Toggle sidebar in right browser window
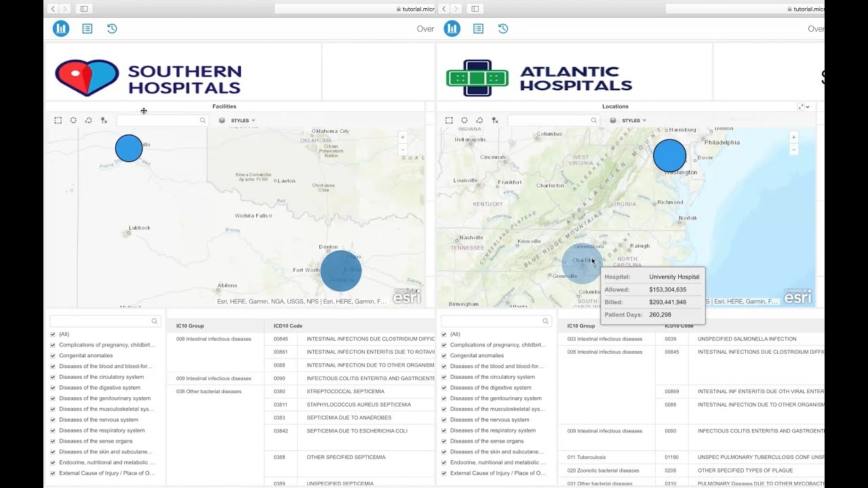The height and width of the screenshot is (488, 868). [x=475, y=9]
